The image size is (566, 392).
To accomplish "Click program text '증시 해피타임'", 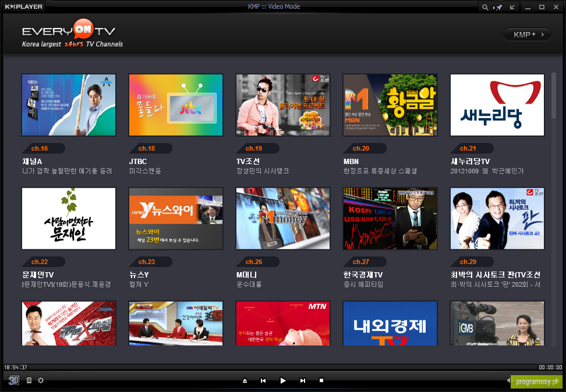I will [363, 284].
